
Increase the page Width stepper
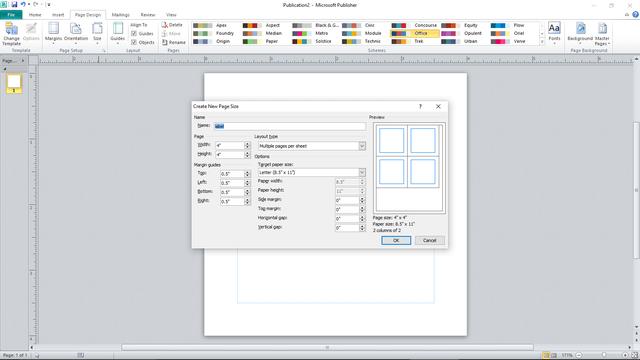[x=247, y=144]
